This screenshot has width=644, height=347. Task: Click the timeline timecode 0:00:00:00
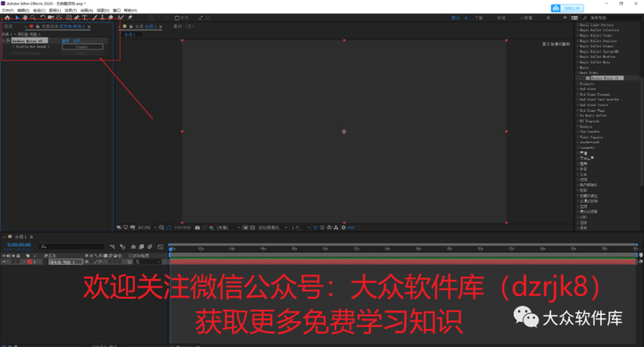point(19,245)
